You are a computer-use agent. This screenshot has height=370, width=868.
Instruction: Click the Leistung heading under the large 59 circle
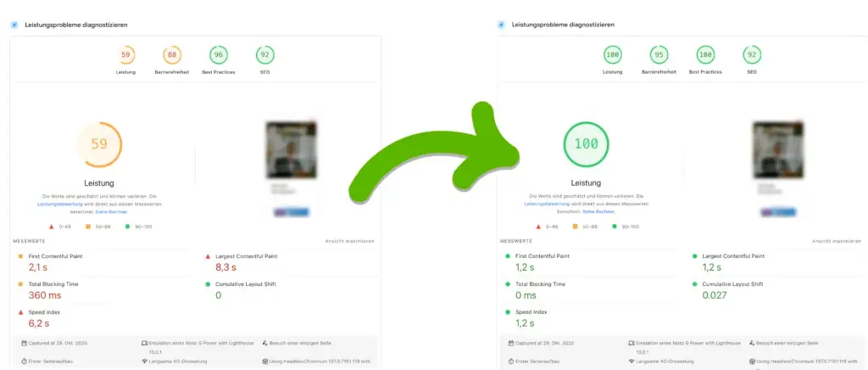pos(99,182)
